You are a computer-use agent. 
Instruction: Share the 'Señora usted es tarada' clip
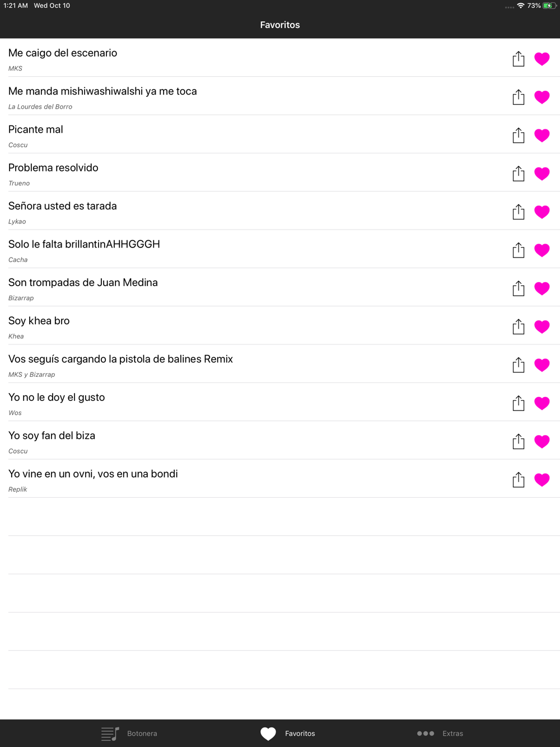(519, 212)
